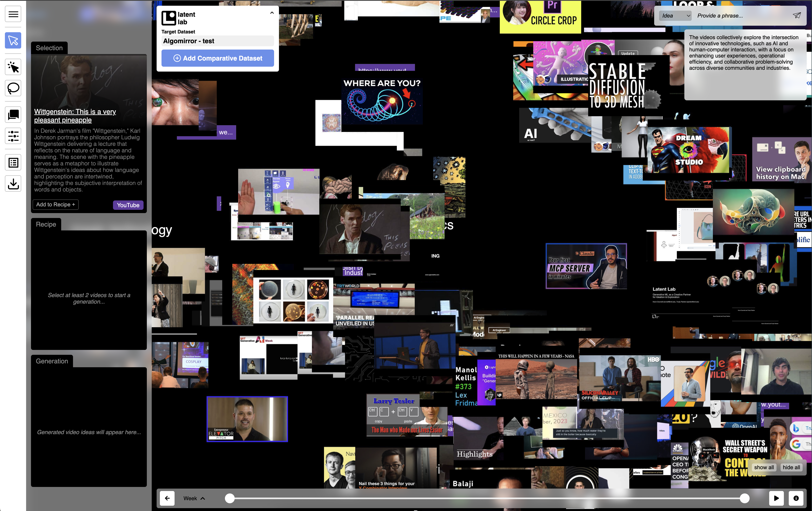Click Add Comparative Dataset
The height and width of the screenshot is (511, 812).
pyautogui.click(x=218, y=58)
